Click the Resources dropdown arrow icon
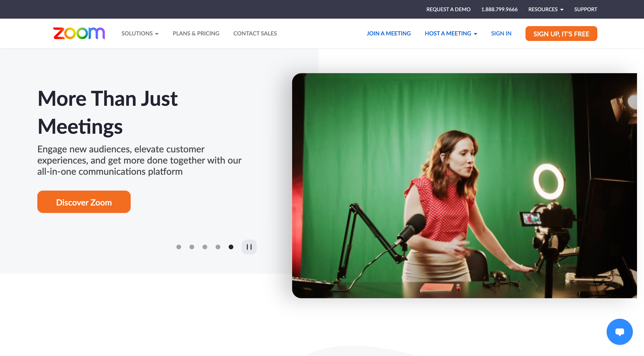The width and height of the screenshot is (644, 356). pyautogui.click(x=562, y=10)
